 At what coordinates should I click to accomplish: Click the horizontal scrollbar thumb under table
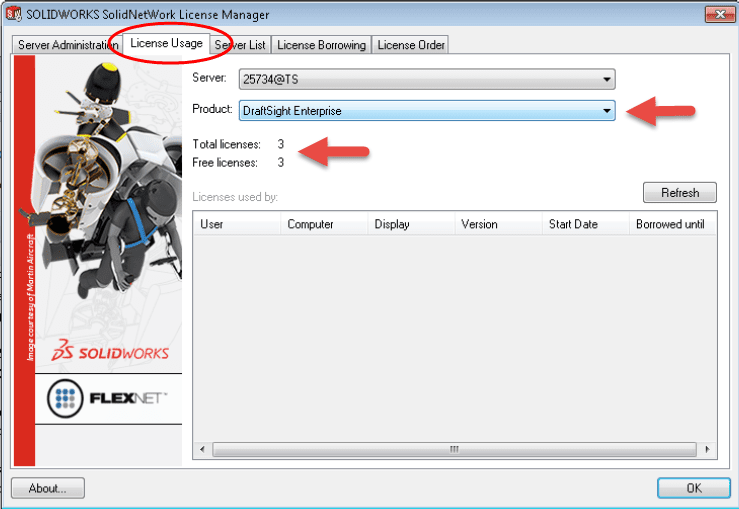[x=454, y=449]
